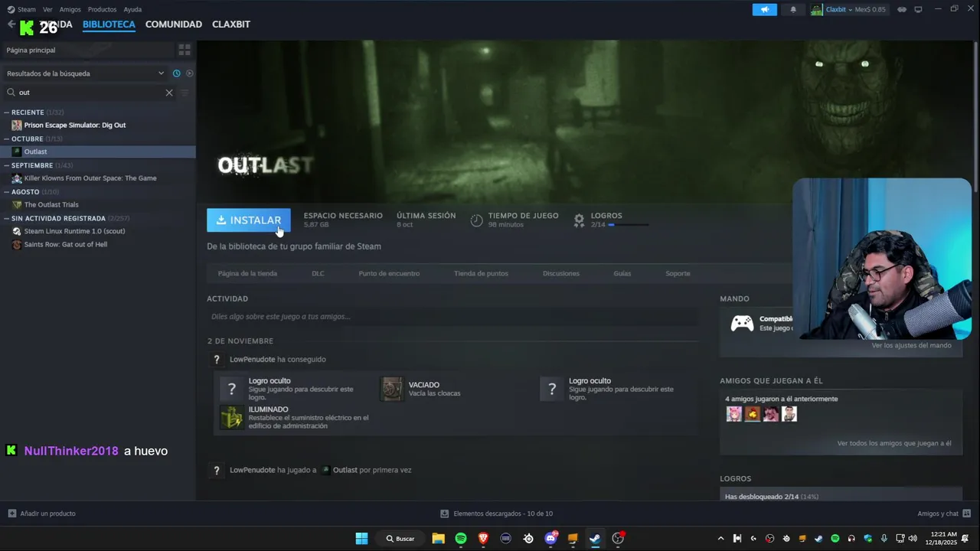Collapse the OCTUBRE group
This screenshot has width=980, height=551.
click(7, 139)
